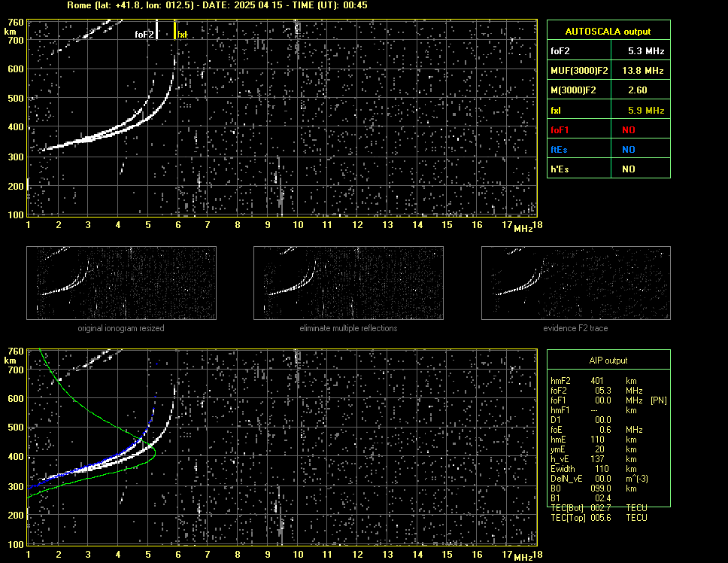Click the 'eliminate multiple reflections' caption

(x=348, y=328)
